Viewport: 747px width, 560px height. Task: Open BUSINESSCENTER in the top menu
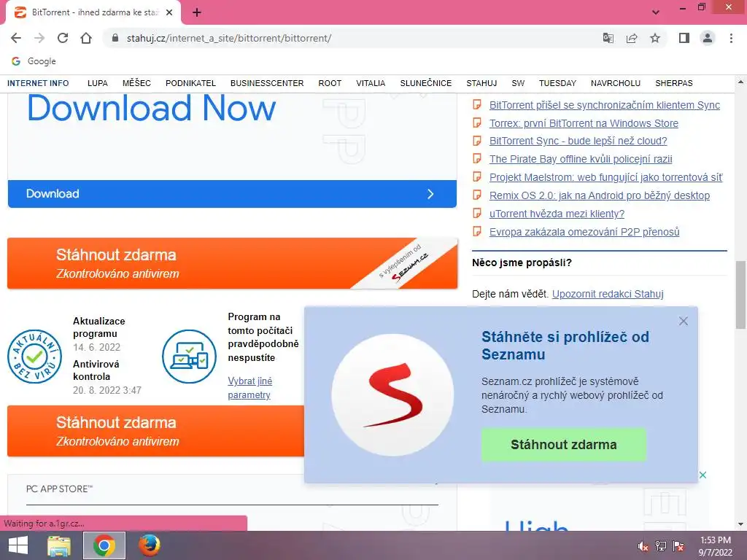point(267,83)
